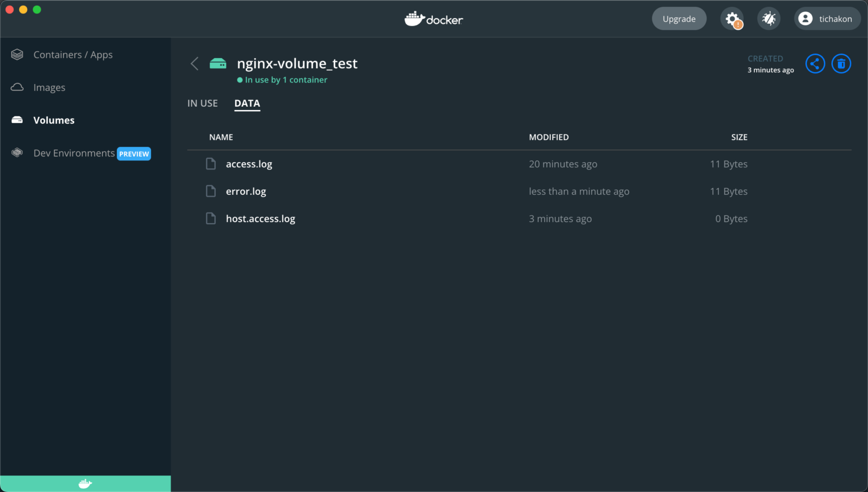Viewport: 868px width, 492px height.
Task: Open the bug report and diagnostics panel
Action: [769, 18]
